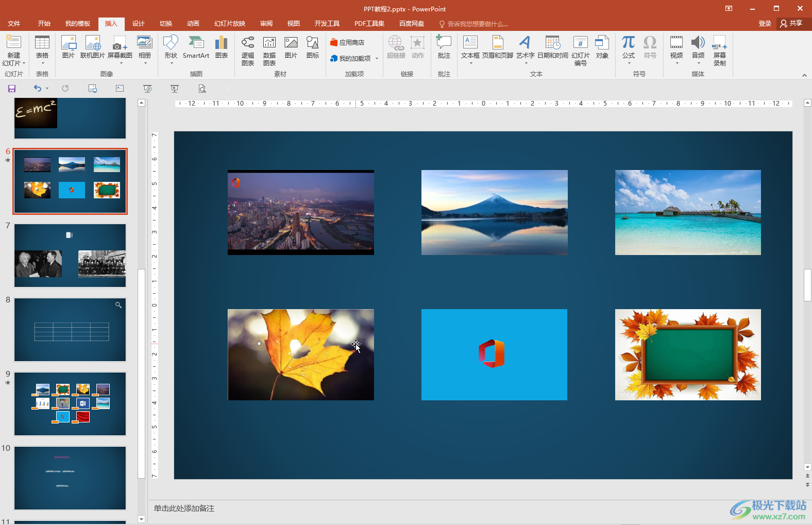Click the Comment icon
The width and height of the screenshot is (812, 525).
click(444, 47)
